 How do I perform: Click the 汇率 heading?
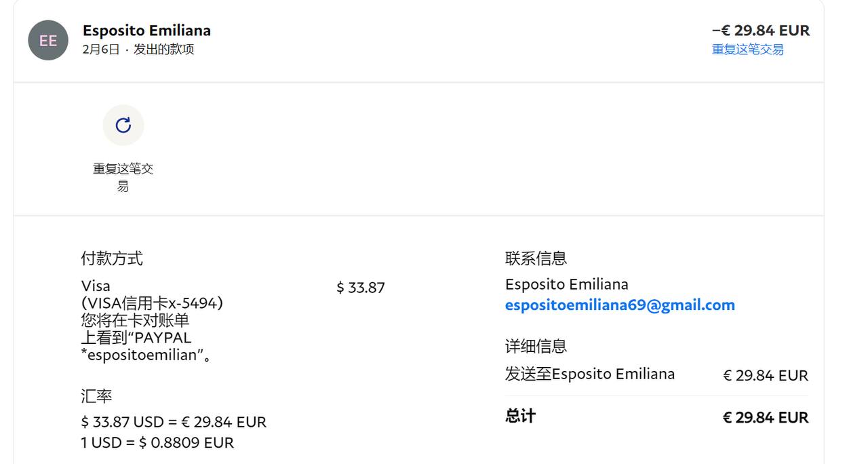coord(96,396)
